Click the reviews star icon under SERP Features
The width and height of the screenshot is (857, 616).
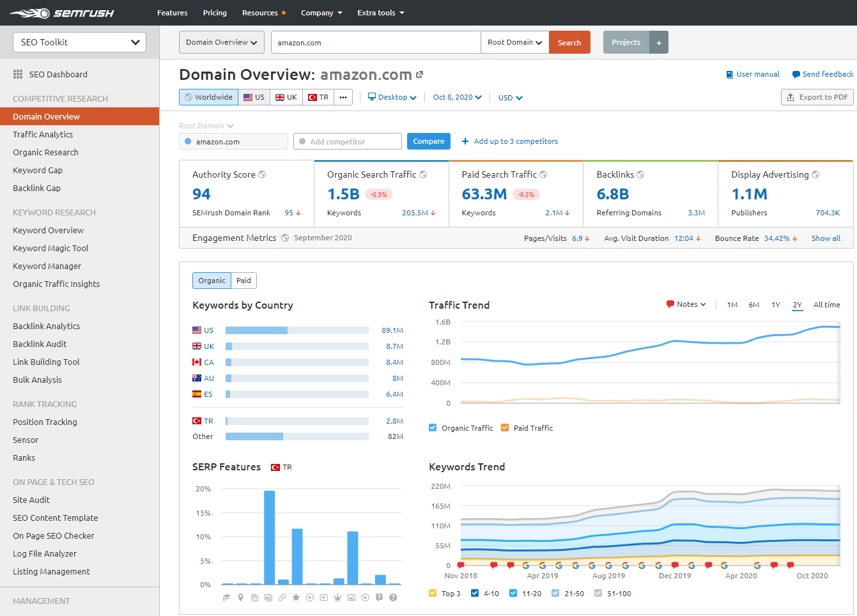coord(297,597)
